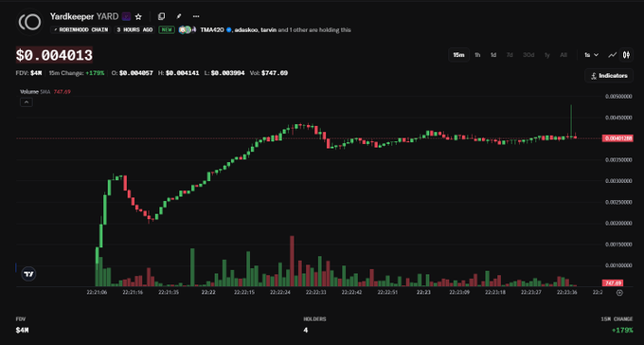Open the TMA420 holder profile
Viewport: 644px width, 345px height.
[x=212, y=30]
